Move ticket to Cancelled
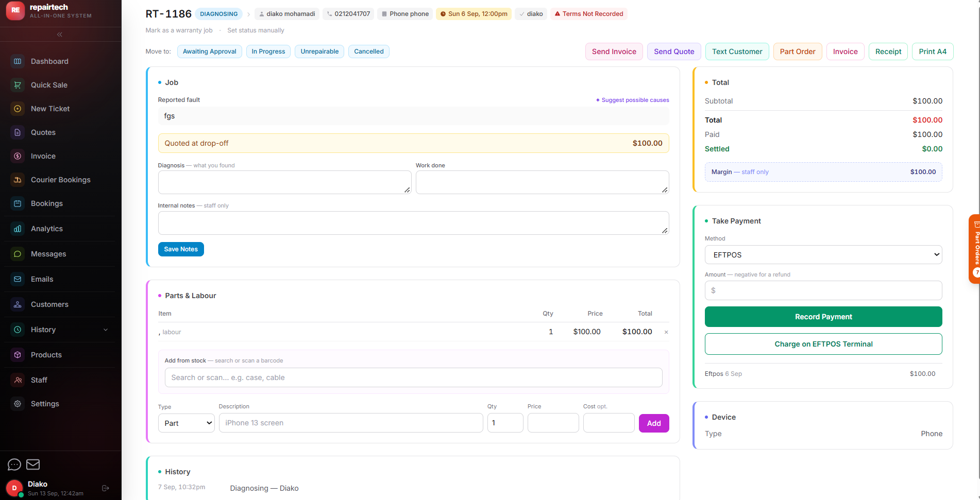980x500 pixels. click(x=369, y=51)
